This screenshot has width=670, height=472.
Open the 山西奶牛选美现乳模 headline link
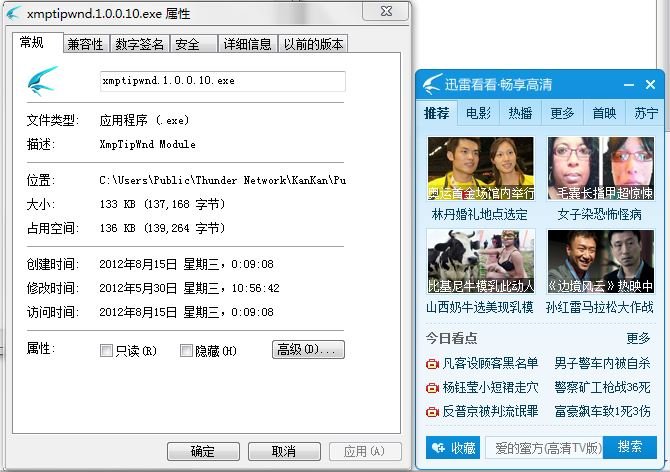(480, 307)
